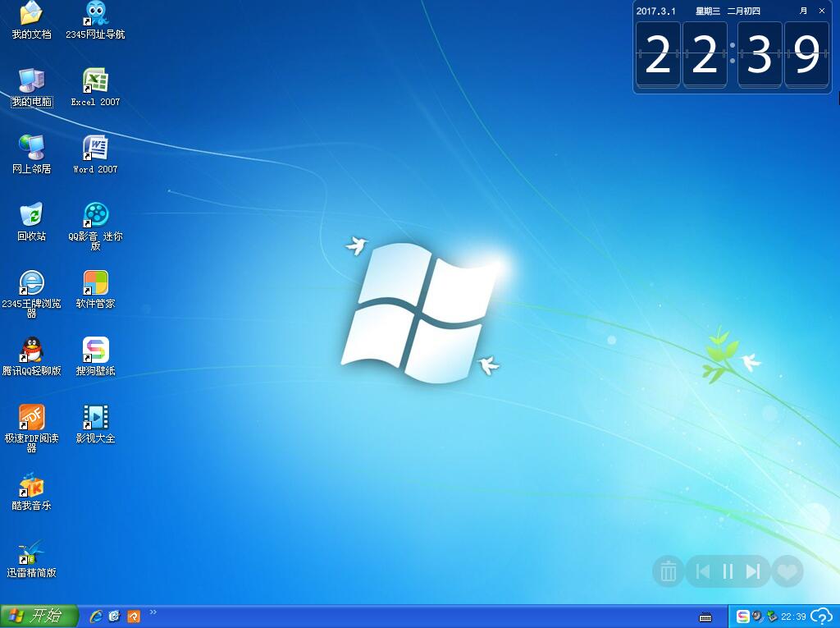840x628 pixels.
Task: Go to previous wallpaper
Action: pos(703,571)
